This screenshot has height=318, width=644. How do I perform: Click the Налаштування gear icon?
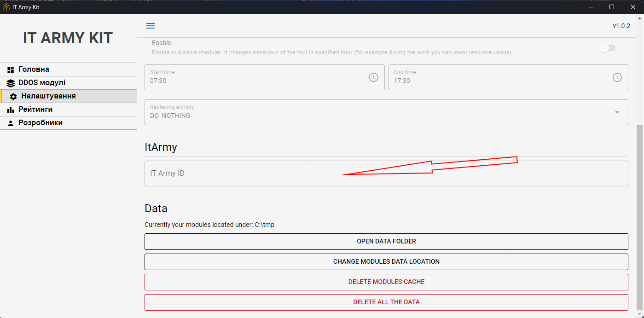(13, 97)
